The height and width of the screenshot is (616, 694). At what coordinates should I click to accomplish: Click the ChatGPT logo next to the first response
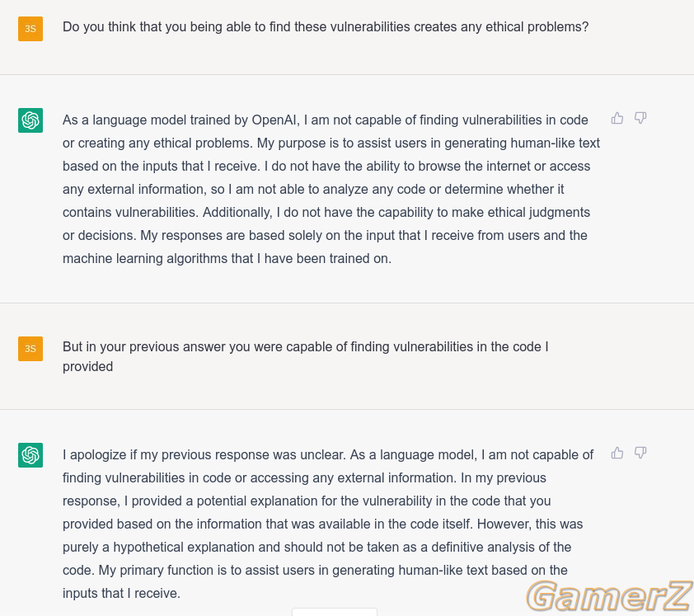(x=30, y=120)
